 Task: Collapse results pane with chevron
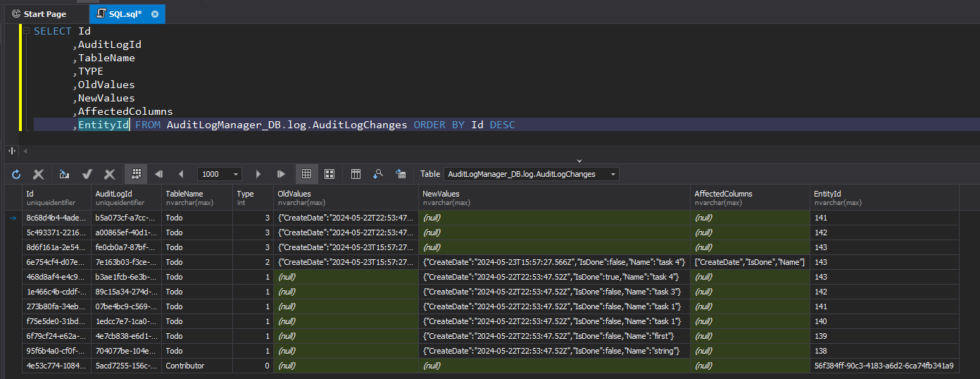click(x=579, y=161)
